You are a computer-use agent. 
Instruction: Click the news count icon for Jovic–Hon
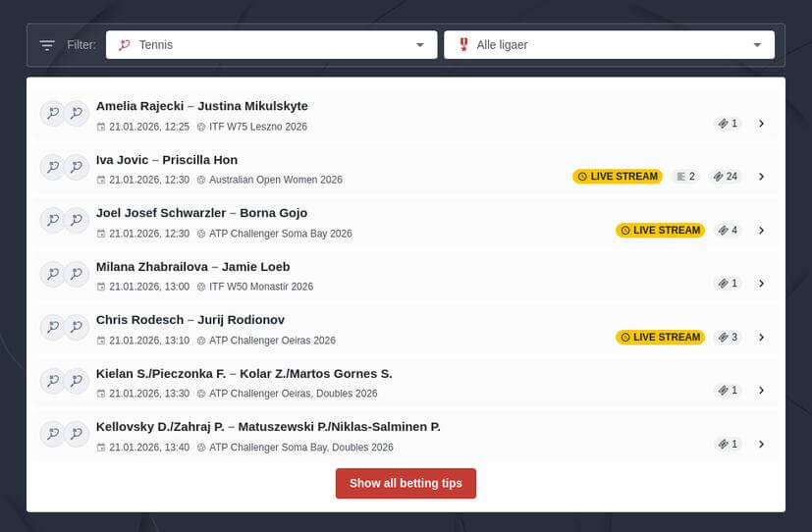click(x=680, y=177)
